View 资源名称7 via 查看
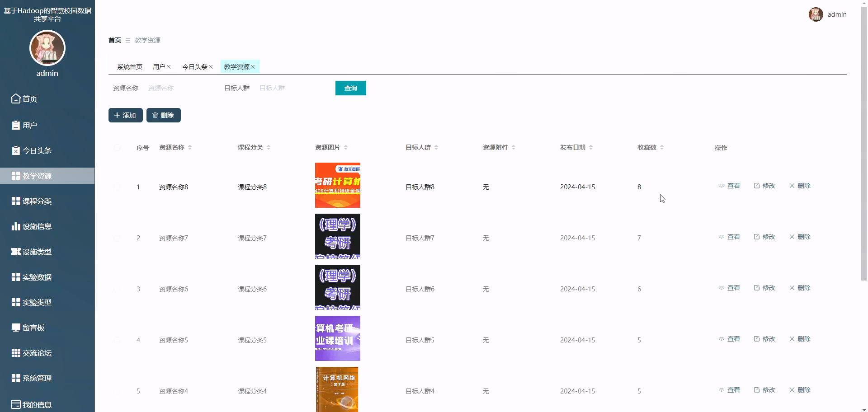The image size is (868, 412). [729, 237]
